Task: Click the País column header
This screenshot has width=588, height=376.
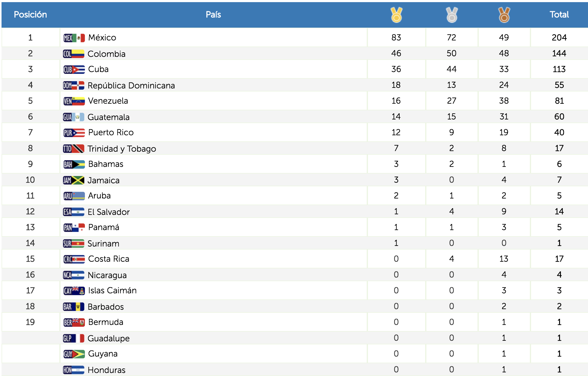Action: pos(213,15)
